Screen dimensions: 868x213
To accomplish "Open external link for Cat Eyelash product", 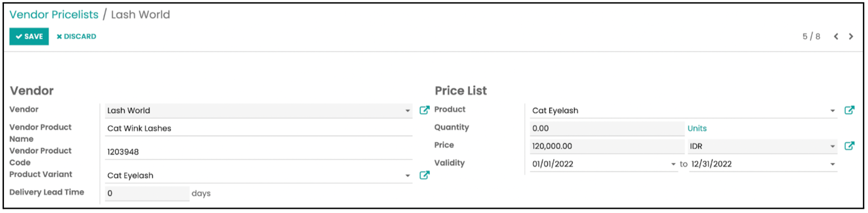I will coord(849,110).
